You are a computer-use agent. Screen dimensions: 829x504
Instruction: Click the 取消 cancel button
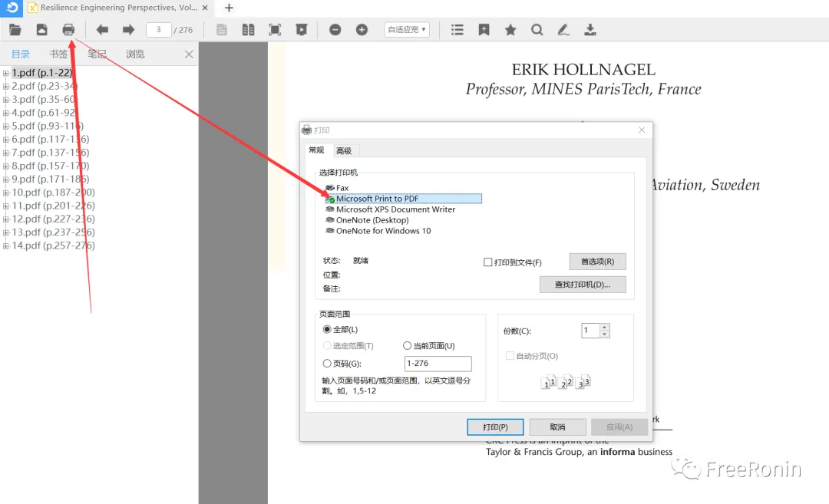[557, 427]
